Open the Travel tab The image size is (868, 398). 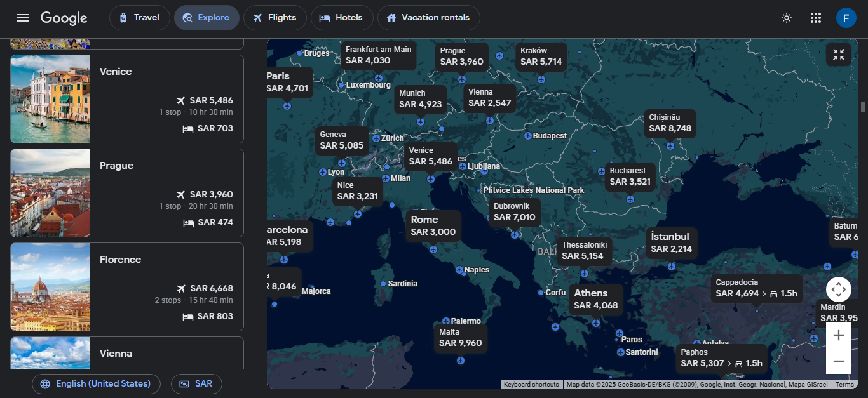tap(139, 18)
